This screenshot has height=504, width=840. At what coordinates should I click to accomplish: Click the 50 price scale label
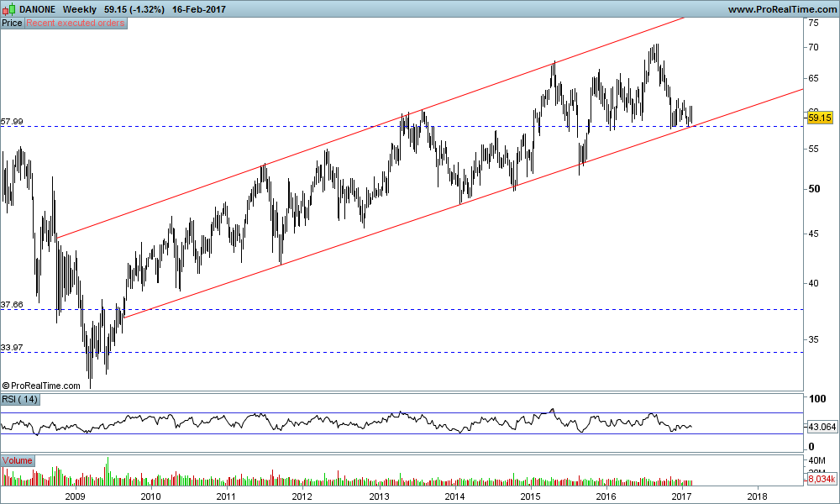814,189
